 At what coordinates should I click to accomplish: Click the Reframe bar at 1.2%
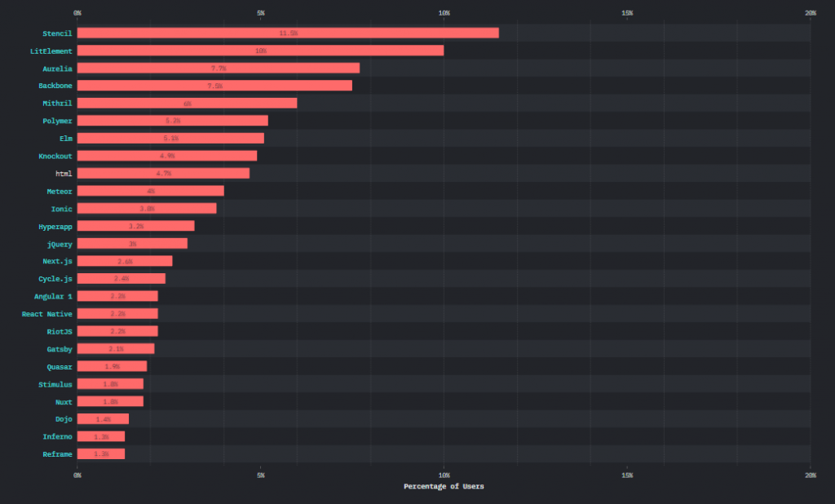tap(100, 453)
